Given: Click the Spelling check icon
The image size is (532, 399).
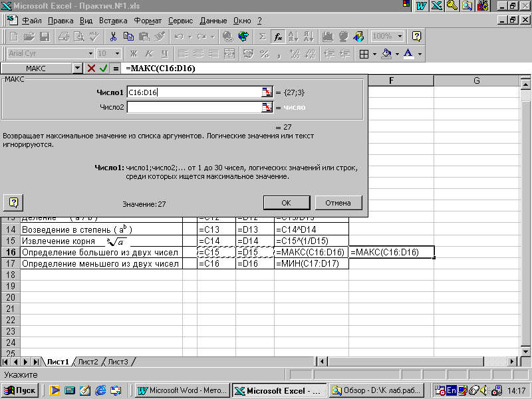Looking at the screenshot, I should (x=94, y=37).
